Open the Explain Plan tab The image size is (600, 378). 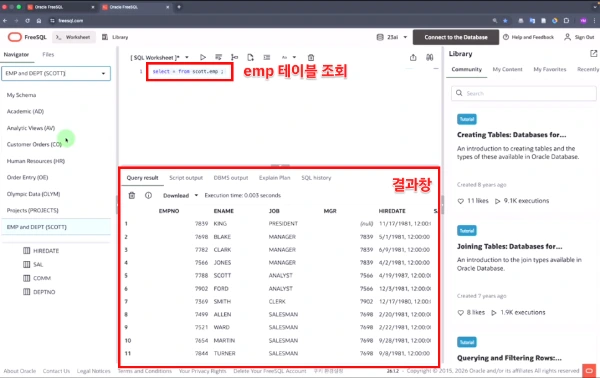274,178
